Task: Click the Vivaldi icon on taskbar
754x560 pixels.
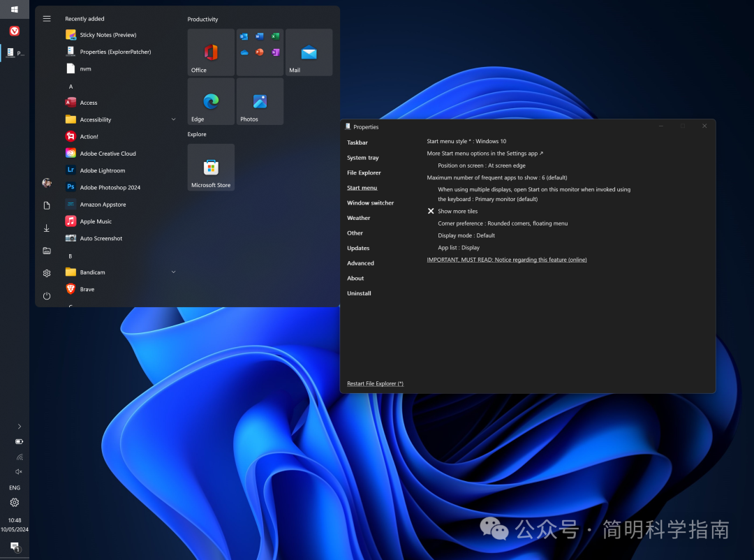Action: [15, 31]
